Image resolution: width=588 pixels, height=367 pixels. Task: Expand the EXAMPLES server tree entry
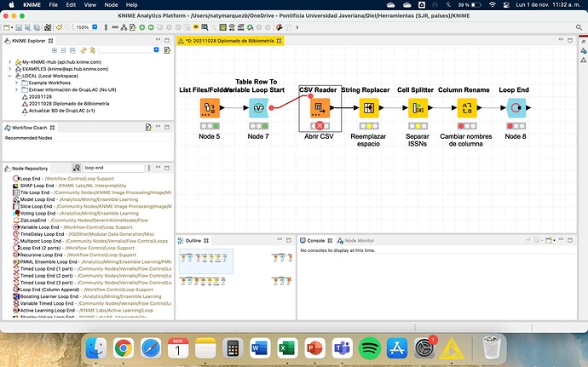[x=10, y=69]
